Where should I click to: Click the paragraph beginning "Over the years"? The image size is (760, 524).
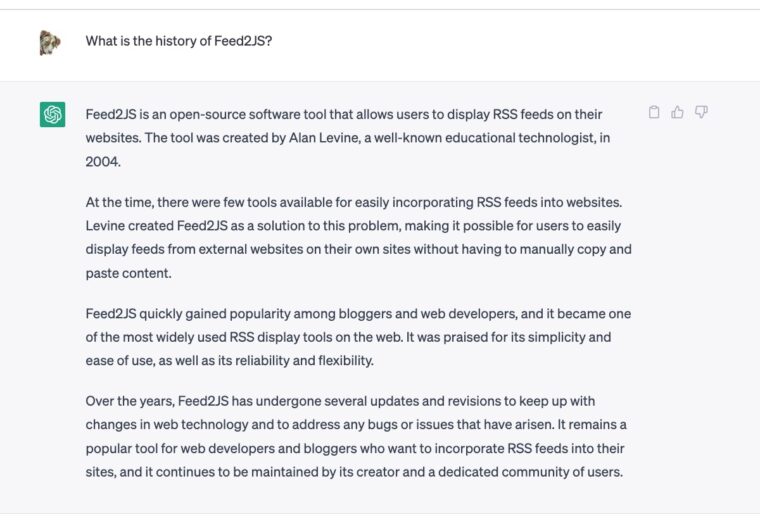(356, 437)
